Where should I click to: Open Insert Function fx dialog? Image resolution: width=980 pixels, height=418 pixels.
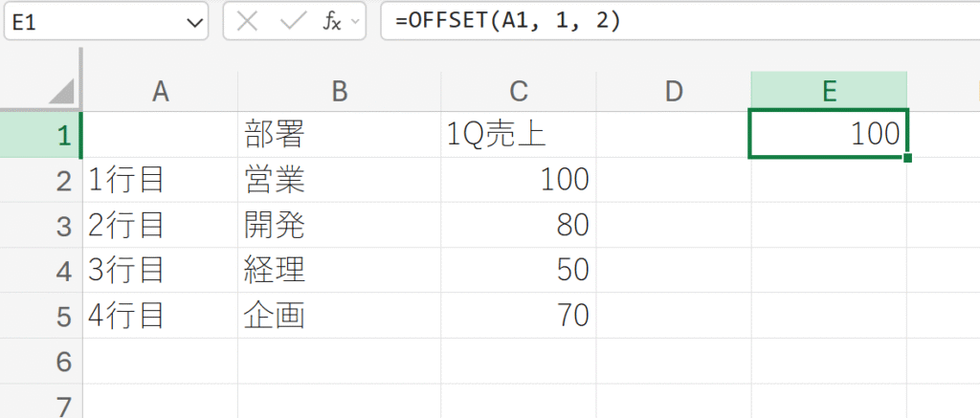pos(331,20)
